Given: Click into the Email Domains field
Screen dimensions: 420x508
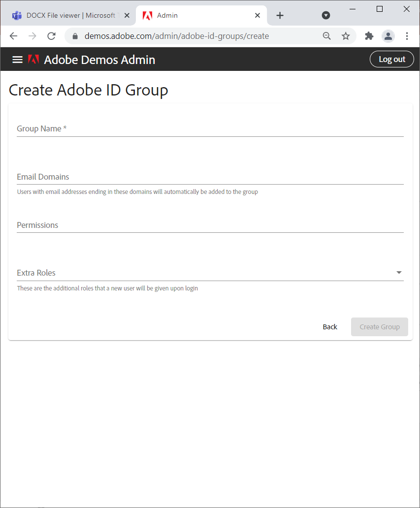Looking at the screenshot, I should pyautogui.click(x=210, y=177).
